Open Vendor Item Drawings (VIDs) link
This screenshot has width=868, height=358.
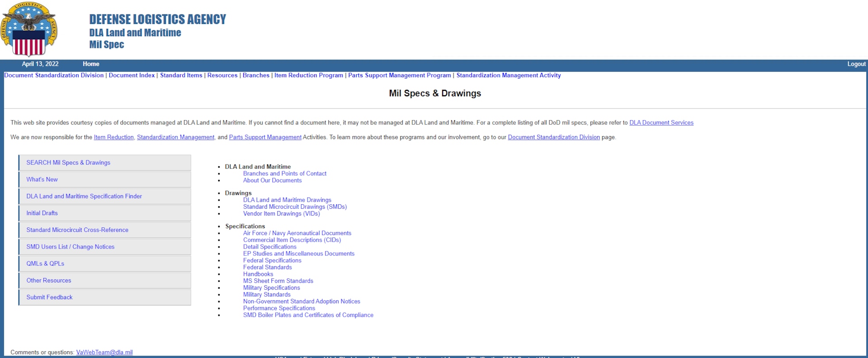pyautogui.click(x=281, y=214)
